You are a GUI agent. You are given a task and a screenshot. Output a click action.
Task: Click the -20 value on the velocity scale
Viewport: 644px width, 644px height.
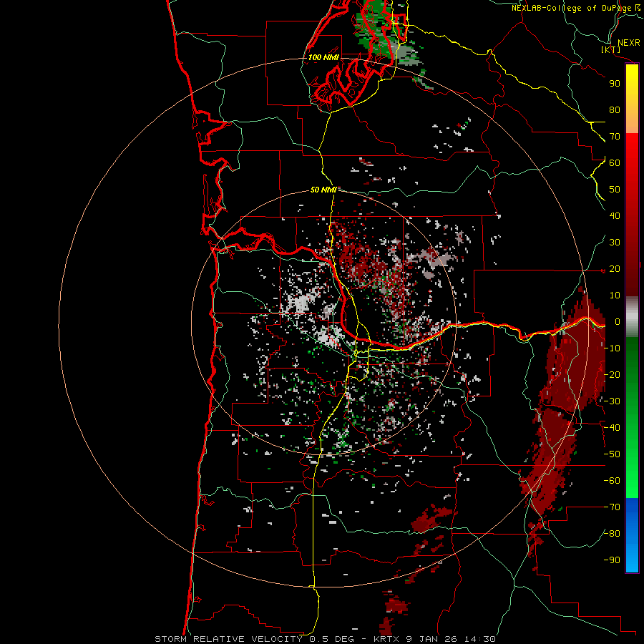click(612, 375)
